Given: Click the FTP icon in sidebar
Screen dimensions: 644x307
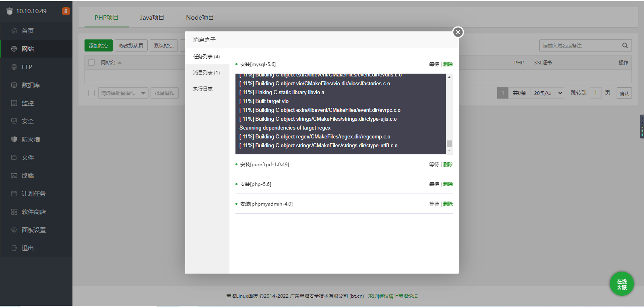Looking at the screenshot, I should pyautogui.click(x=14, y=67).
